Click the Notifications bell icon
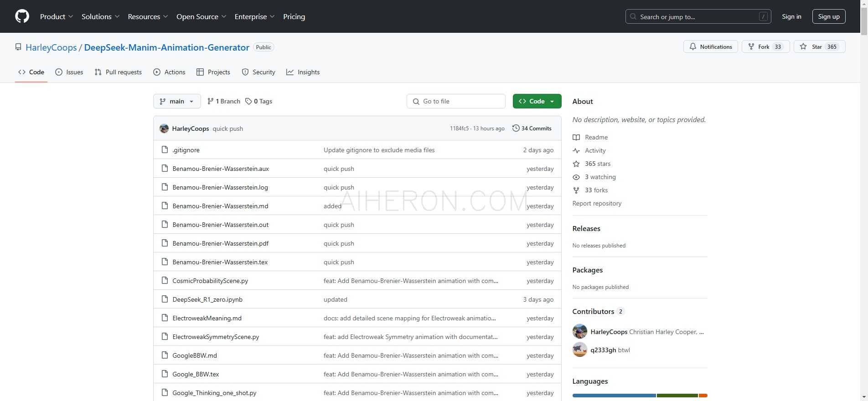 point(693,47)
